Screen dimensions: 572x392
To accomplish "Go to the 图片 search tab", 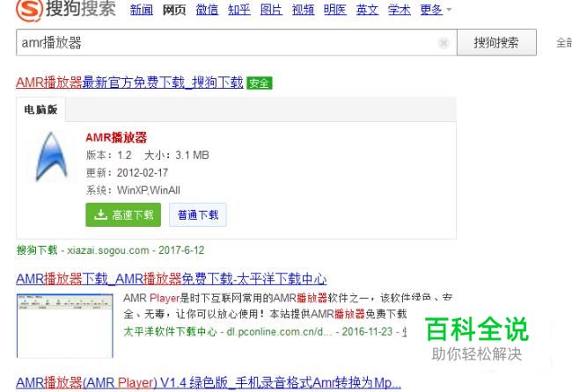I will (271, 10).
